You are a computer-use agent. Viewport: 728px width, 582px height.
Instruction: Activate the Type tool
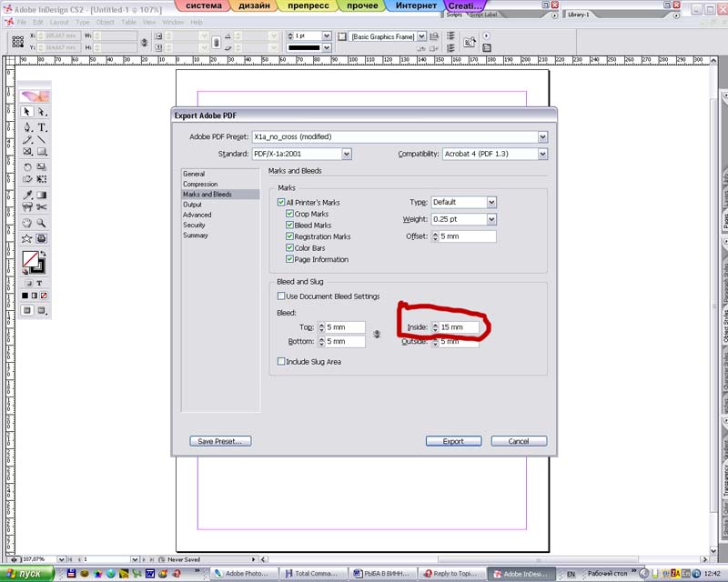tap(42, 127)
